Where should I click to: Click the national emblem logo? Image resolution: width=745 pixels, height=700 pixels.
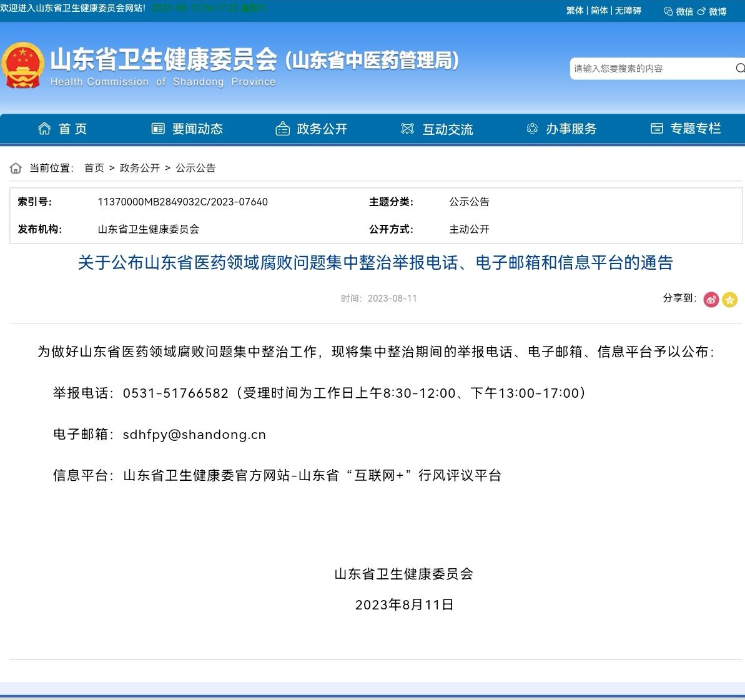coord(23,65)
